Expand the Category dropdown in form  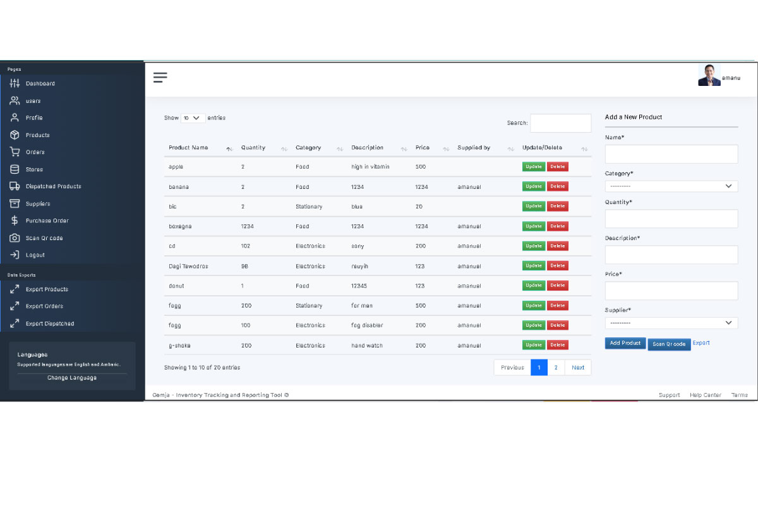click(x=671, y=186)
